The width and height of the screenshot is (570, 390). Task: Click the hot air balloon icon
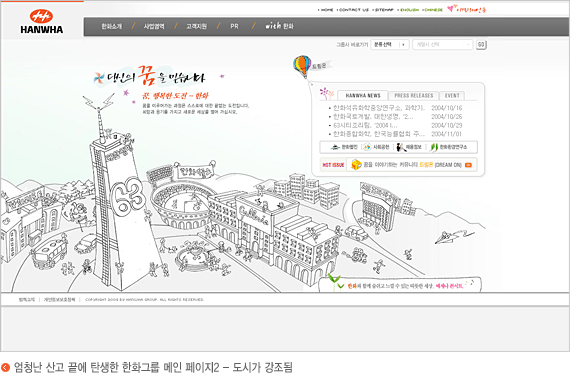(302, 66)
